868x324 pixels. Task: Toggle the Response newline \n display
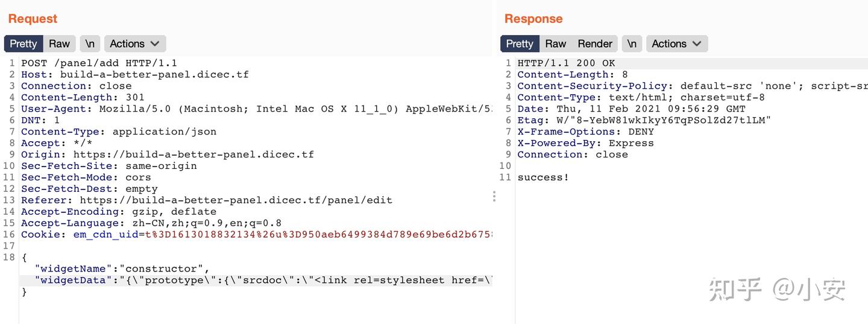click(x=632, y=43)
